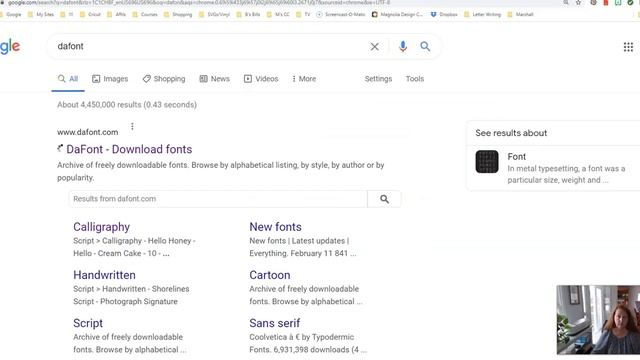Open the New fonts sitelink
Image resolution: width=640 pixels, height=360 pixels.
[276, 227]
